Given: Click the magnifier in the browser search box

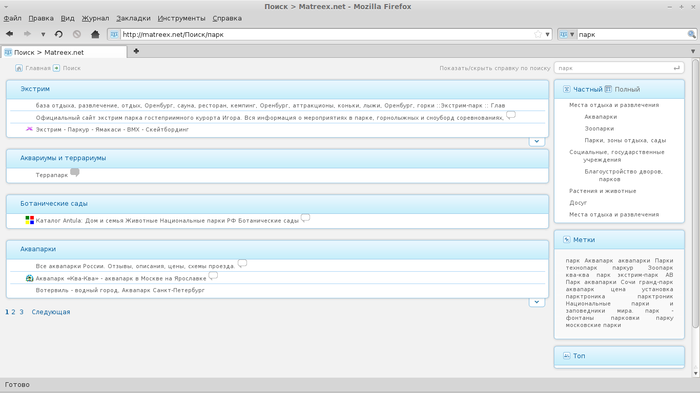Looking at the screenshot, I should 692,34.
